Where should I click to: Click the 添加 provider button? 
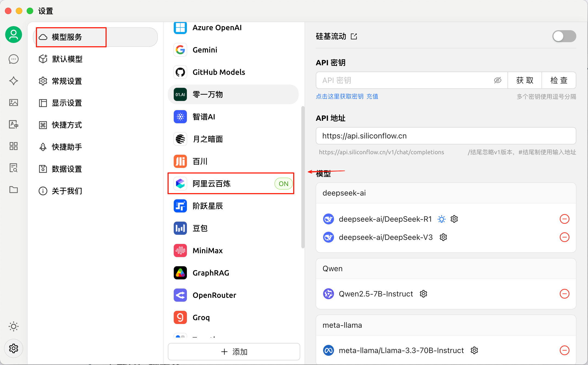(234, 352)
